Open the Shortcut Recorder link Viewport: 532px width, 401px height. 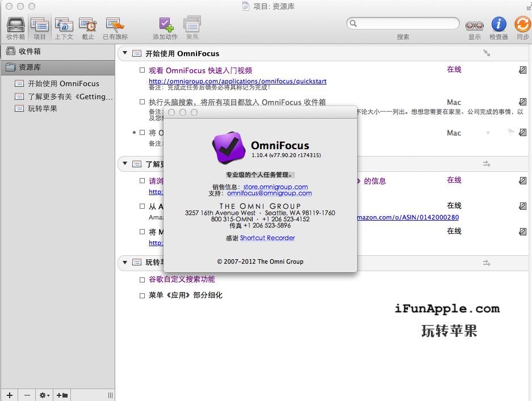coord(267,238)
